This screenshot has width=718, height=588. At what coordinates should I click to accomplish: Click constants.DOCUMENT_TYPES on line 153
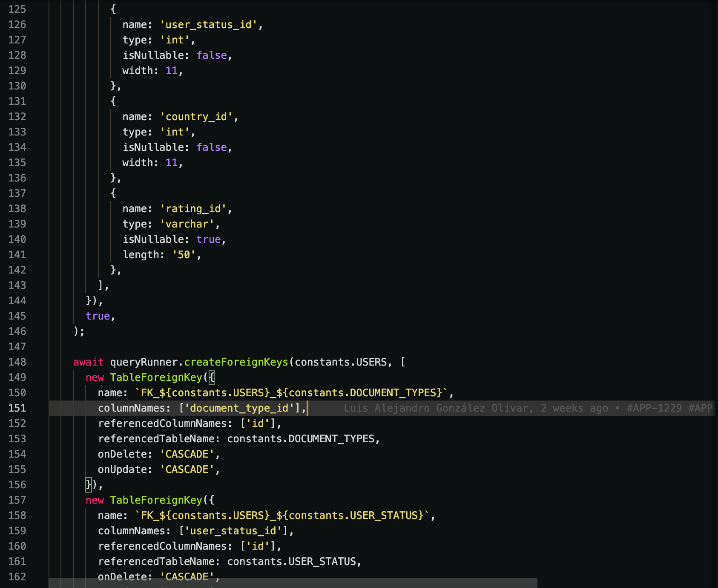coord(301,439)
